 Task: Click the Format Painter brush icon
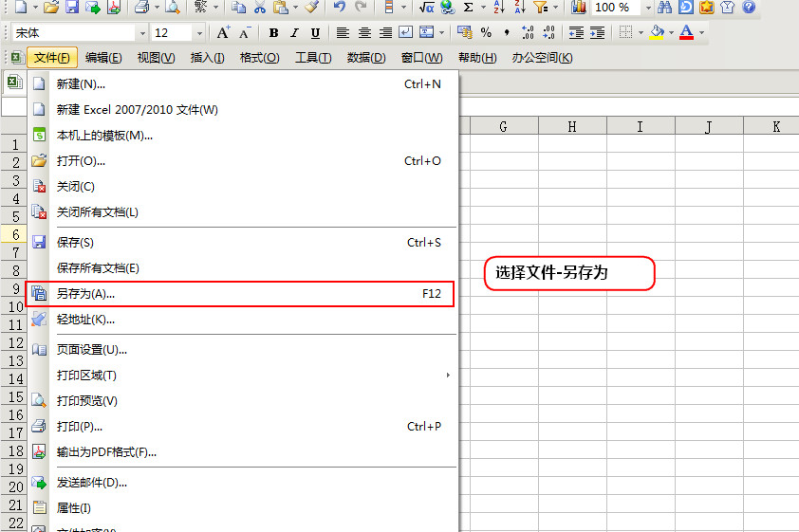click(311, 8)
